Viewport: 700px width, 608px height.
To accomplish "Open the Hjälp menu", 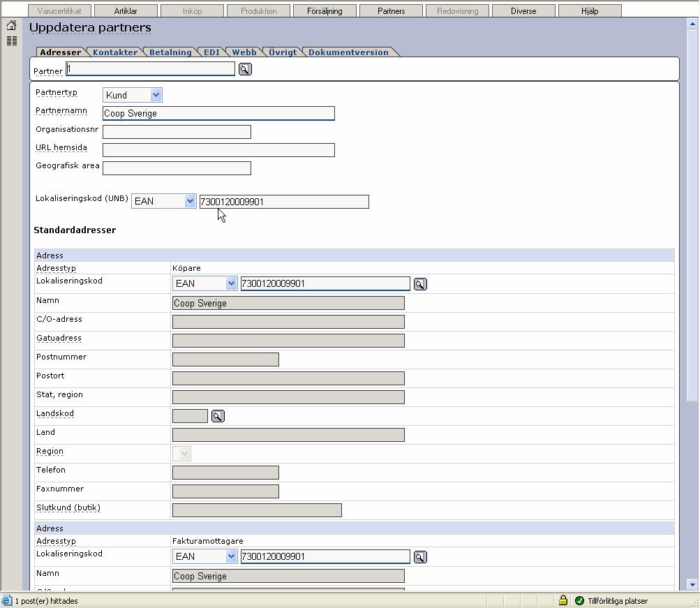I will (x=590, y=10).
